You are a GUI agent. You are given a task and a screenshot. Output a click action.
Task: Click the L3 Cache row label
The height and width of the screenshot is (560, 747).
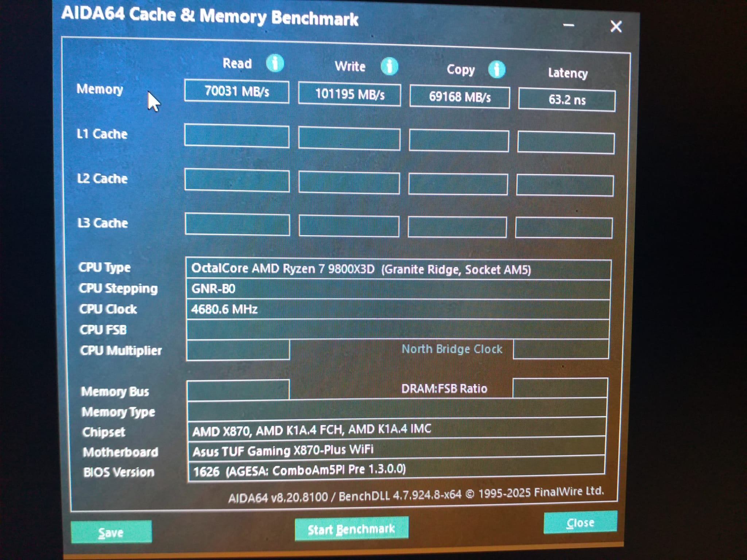(x=103, y=223)
